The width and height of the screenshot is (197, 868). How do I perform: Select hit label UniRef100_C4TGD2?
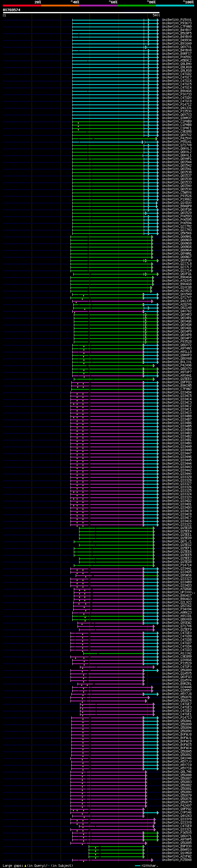coord(177,74)
